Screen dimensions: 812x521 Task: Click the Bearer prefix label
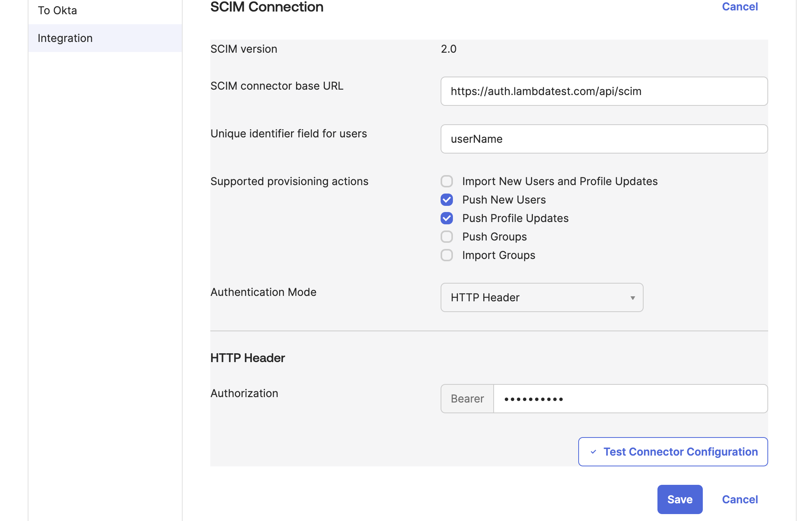click(467, 399)
